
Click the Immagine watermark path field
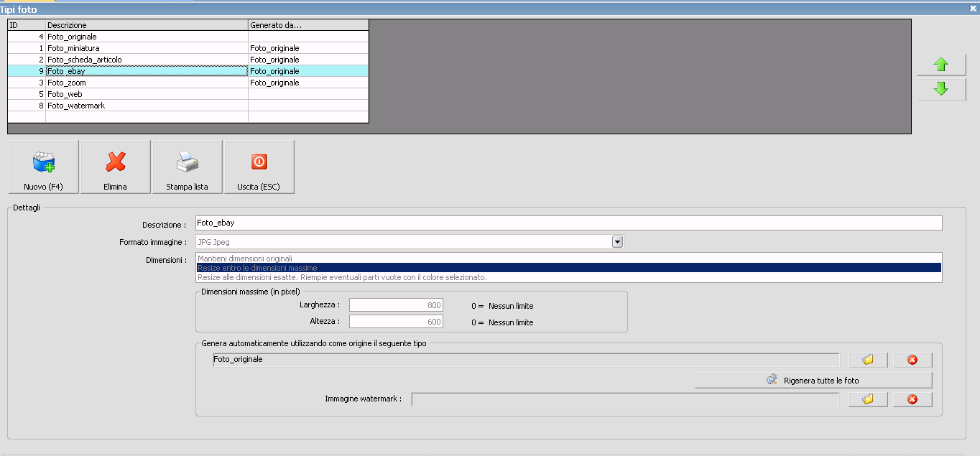pos(625,399)
